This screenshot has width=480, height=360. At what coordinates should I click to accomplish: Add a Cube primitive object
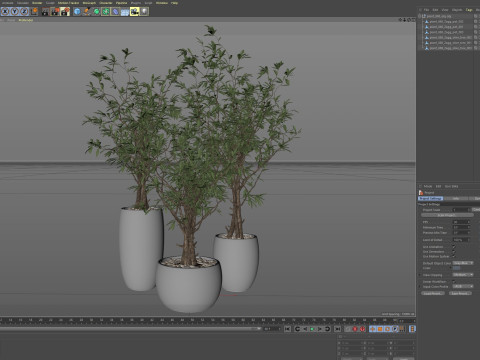tap(77, 12)
